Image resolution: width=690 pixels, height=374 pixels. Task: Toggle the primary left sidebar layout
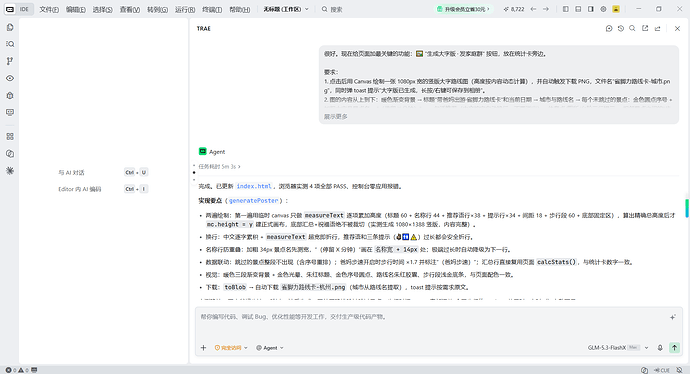[565, 9]
